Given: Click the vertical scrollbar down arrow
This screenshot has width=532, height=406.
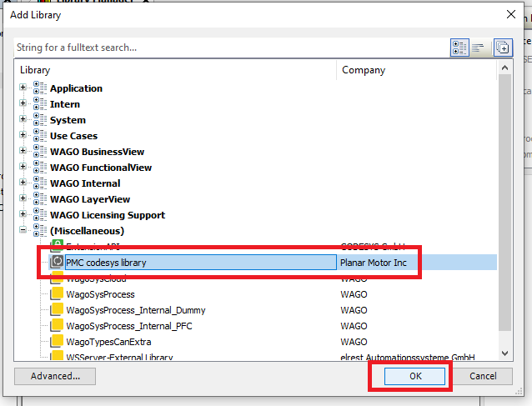Looking at the screenshot, I should click(x=504, y=353).
